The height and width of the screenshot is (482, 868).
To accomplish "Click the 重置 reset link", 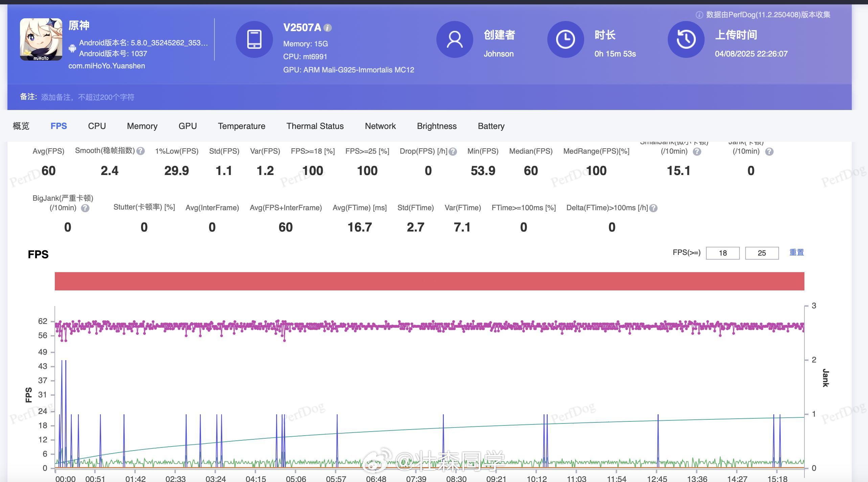I will (x=797, y=253).
